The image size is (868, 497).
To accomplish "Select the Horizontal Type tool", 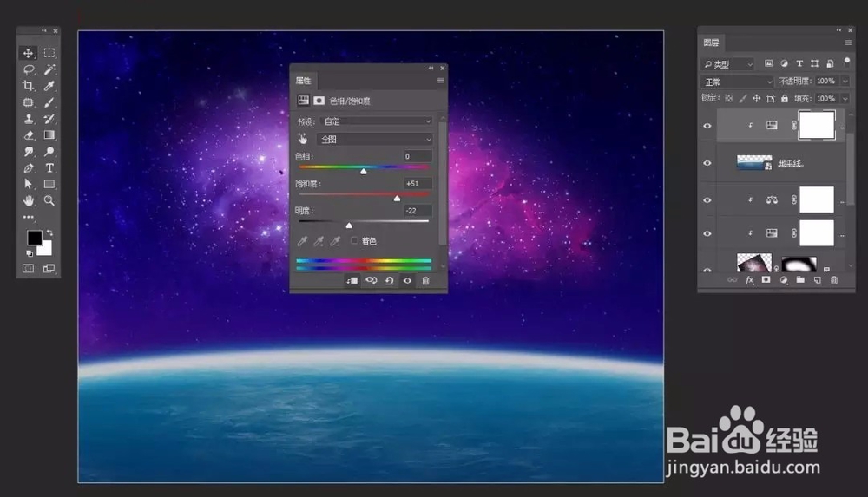I will 49,167.
